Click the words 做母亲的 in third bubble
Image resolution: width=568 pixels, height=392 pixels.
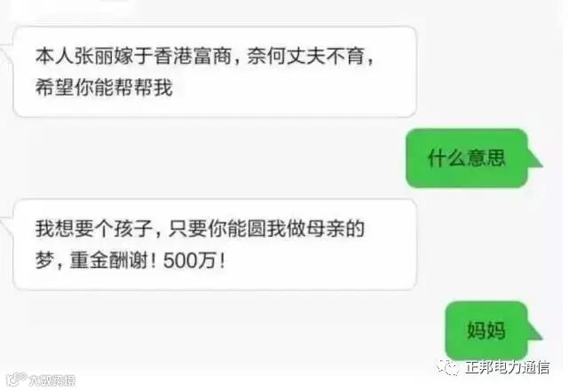[x=326, y=229]
